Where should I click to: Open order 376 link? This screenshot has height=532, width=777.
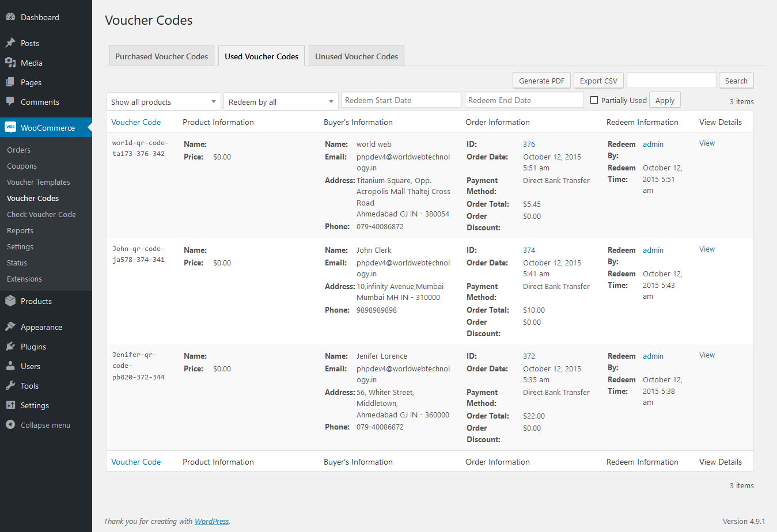point(529,145)
